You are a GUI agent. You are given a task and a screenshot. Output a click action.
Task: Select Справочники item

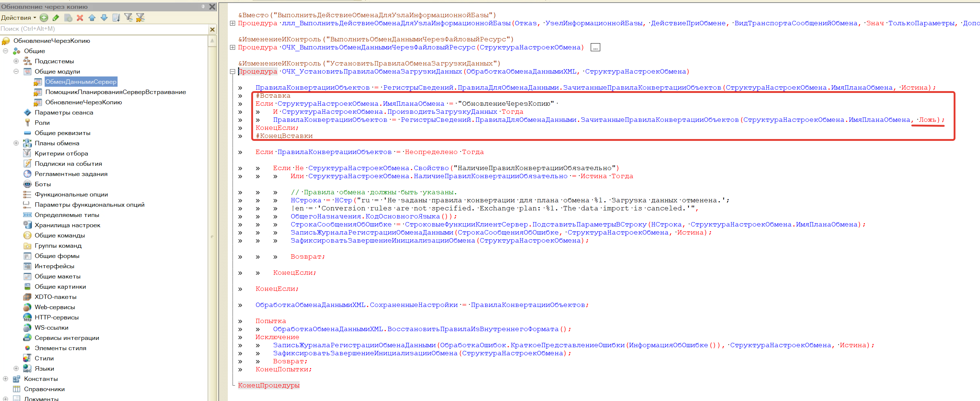click(44, 389)
